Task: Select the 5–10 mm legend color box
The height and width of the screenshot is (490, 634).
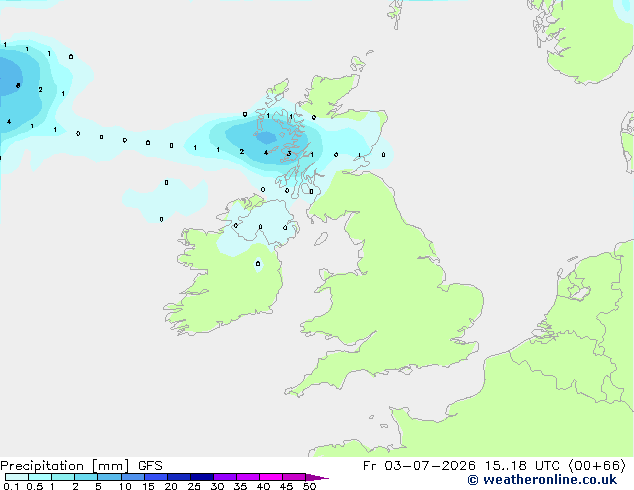Action: coord(109,477)
